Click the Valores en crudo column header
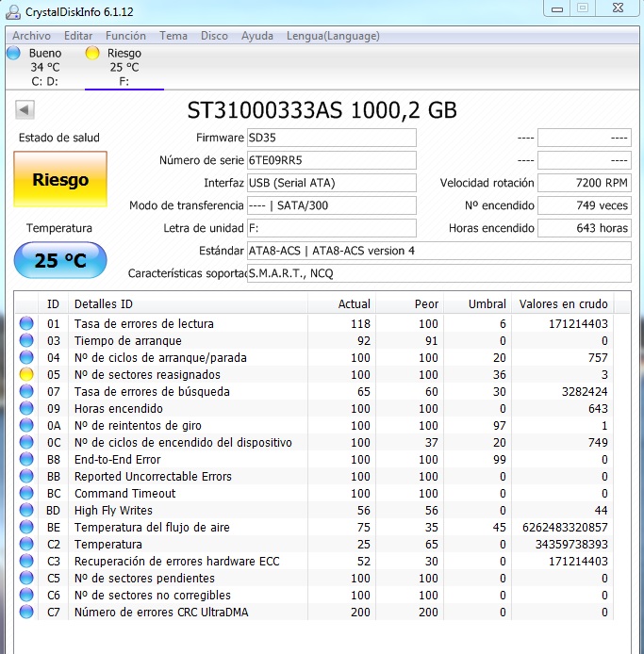The image size is (644, 654). [563, 304]
